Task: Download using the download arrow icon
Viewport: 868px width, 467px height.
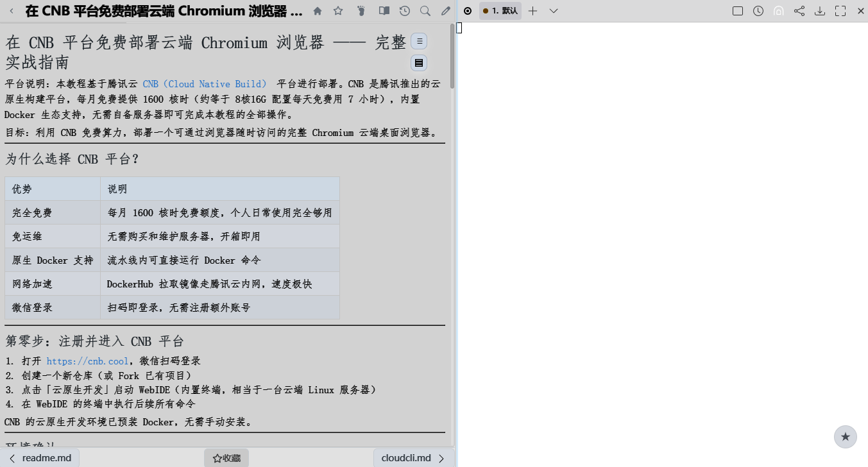Action: pyautogui.click(x=820, y=11)
